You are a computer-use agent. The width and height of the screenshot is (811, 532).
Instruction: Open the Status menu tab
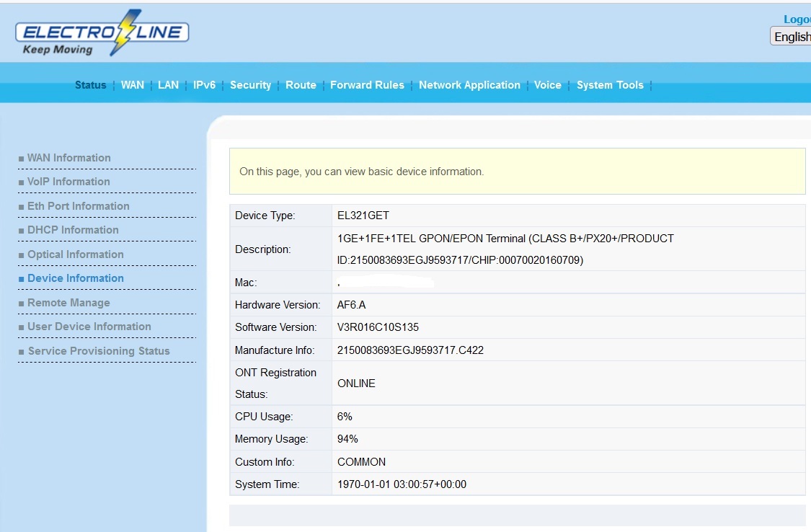coord(90,85)
